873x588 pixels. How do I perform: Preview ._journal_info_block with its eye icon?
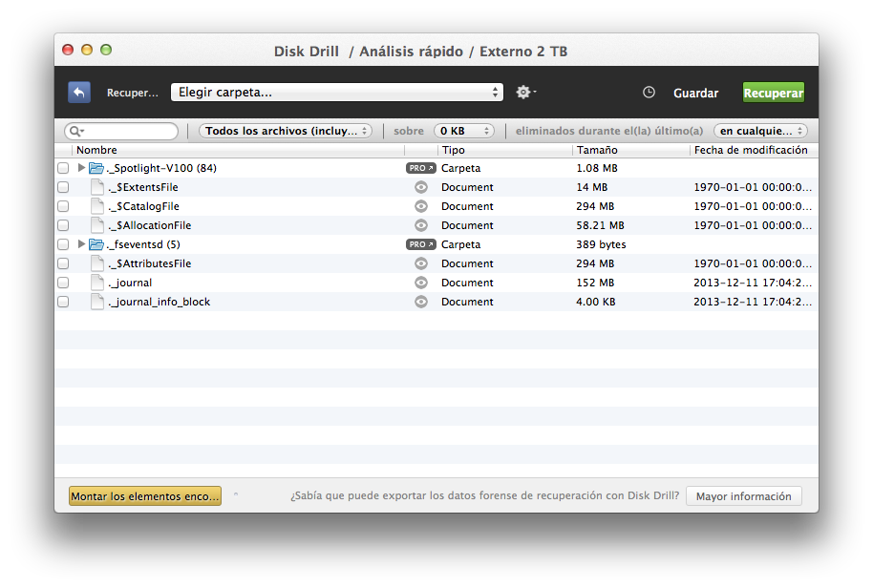pyautogui.click(x=421, y=302)
